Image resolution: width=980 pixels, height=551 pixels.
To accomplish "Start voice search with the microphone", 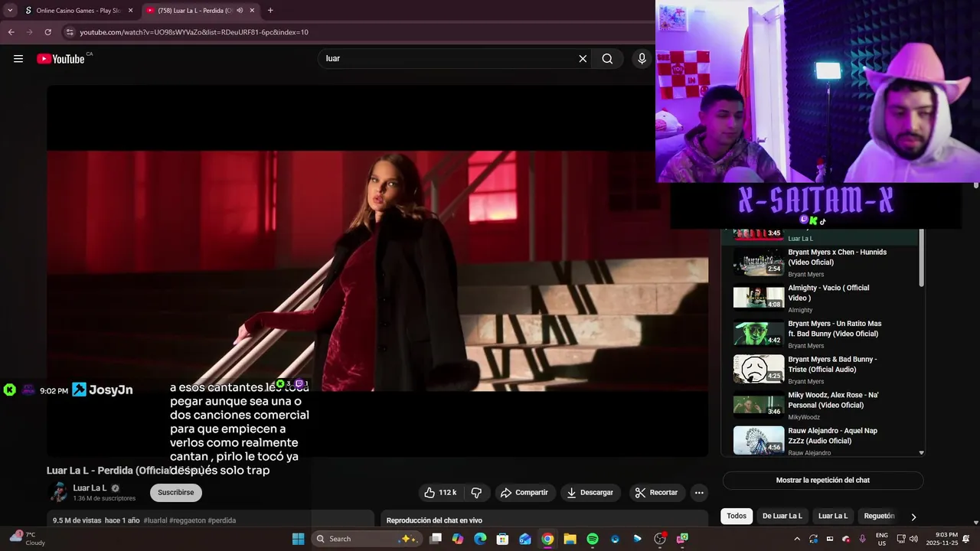I will pos(642,59).
